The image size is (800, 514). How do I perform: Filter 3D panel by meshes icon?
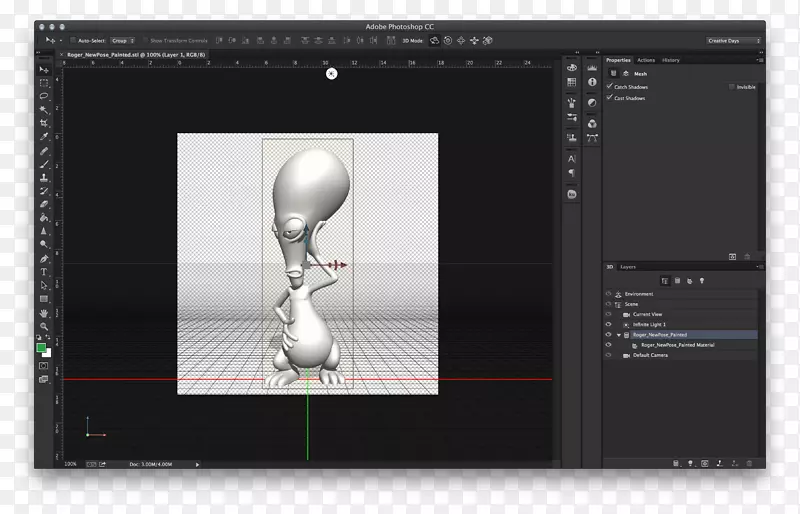[x=678, y=281]
